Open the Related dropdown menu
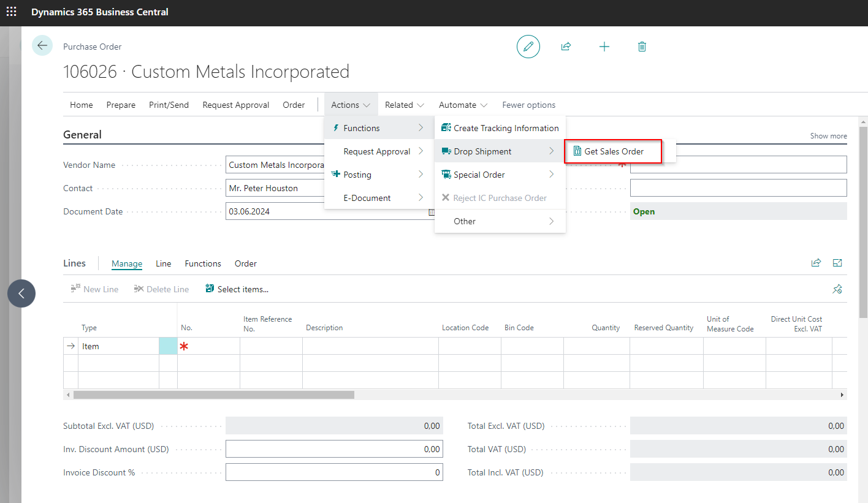The width and height of the screenshot is (868, 503). [x=405, y=105]
